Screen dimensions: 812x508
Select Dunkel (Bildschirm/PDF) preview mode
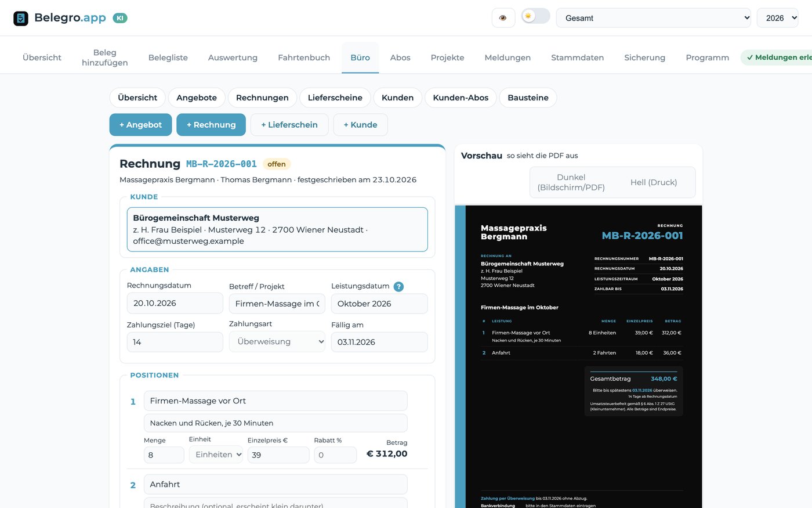(x=571, y=182)
